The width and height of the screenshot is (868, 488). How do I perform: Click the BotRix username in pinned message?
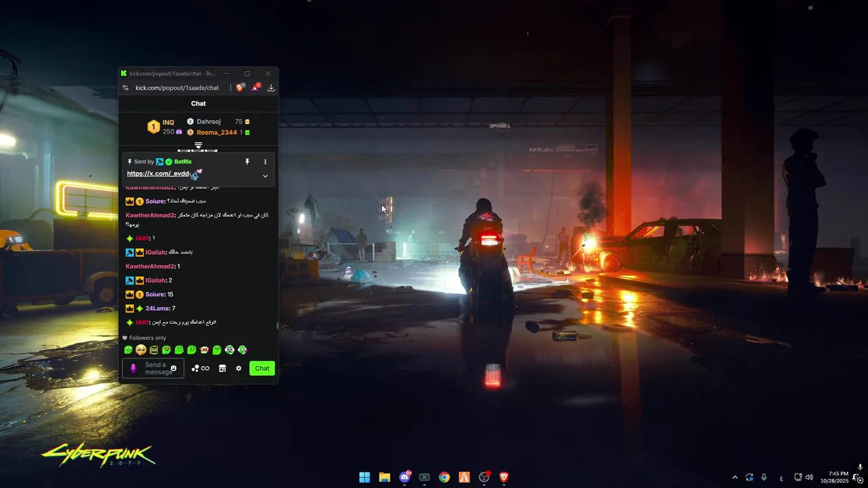[x=183, y=161]
